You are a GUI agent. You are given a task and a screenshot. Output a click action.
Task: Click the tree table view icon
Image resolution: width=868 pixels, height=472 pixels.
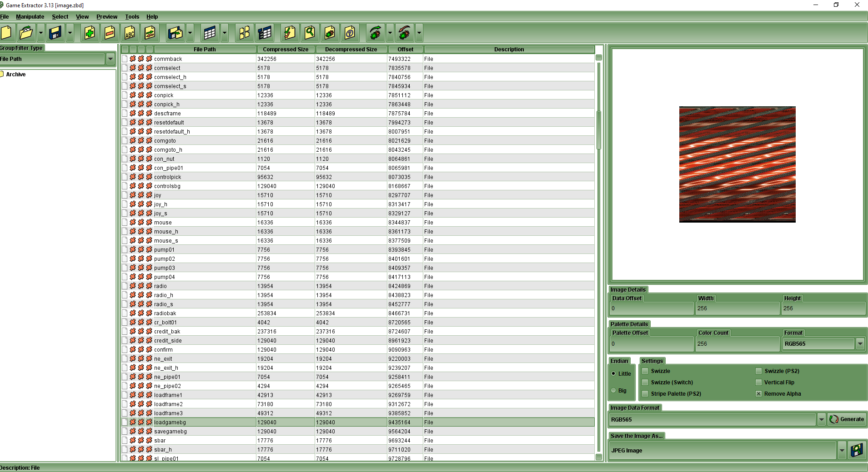[x=265, y=33]
